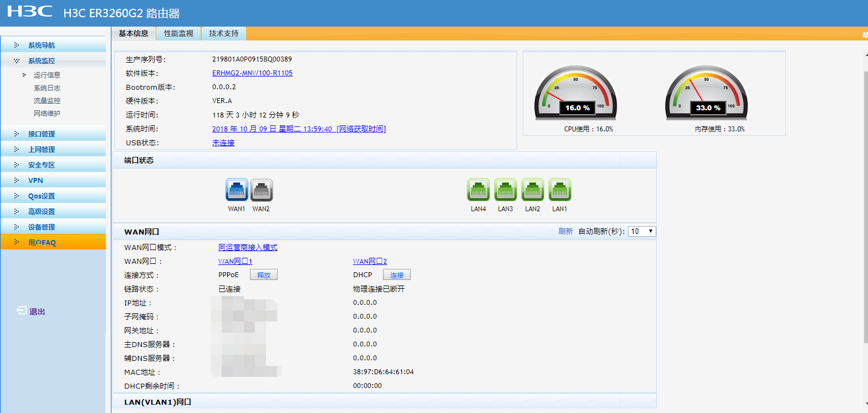Image resolution: width=868 pixels, height=413 pixels.
Task: Click the 连接 button for DHCP
Action: click(397, 275)
